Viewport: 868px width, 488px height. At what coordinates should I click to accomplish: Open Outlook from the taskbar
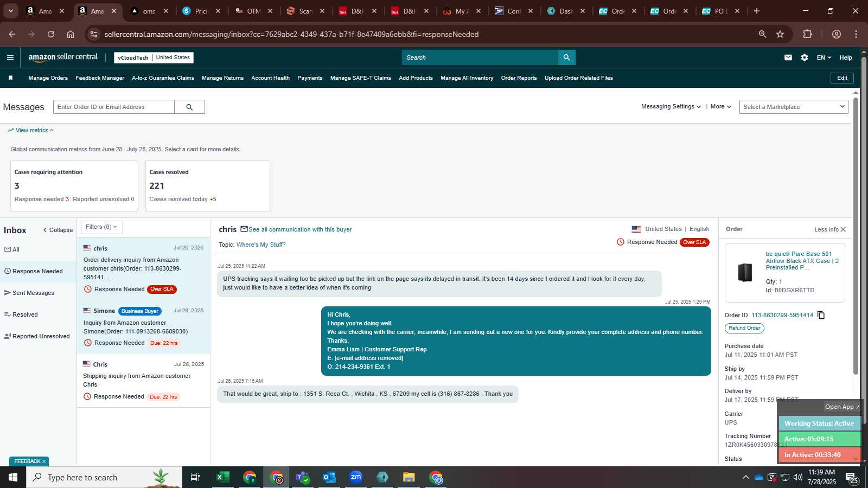(329, 477)
